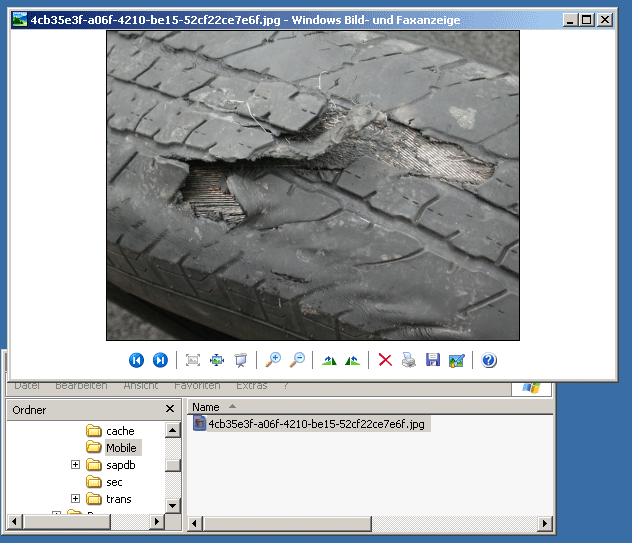Close the Ordner folder pane
Screen dimensions: 632x543
click(169, 409)
